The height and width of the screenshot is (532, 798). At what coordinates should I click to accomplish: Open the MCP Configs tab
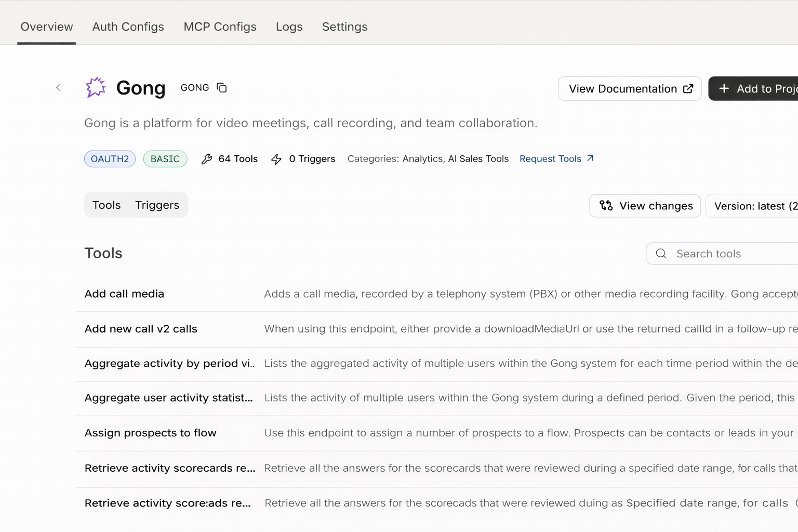220,27
